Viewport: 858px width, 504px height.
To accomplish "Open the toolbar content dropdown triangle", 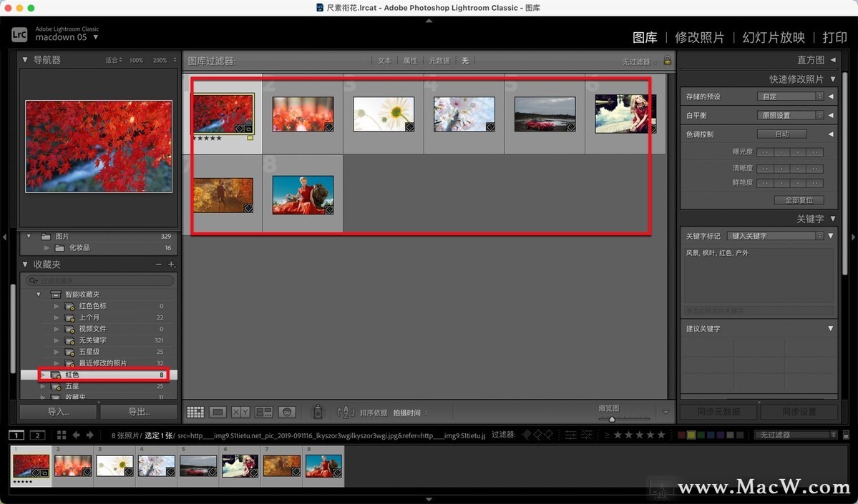I will click(x=666, y=412).
